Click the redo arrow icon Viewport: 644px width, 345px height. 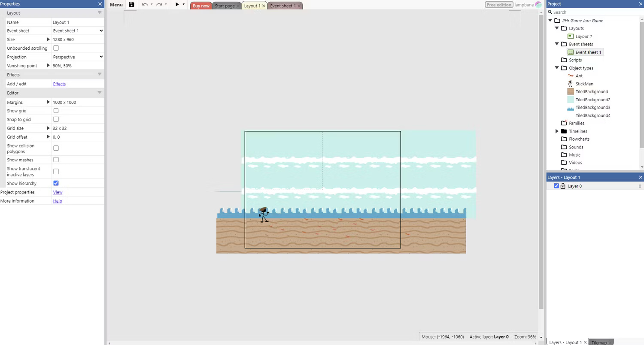click(159, 5)
